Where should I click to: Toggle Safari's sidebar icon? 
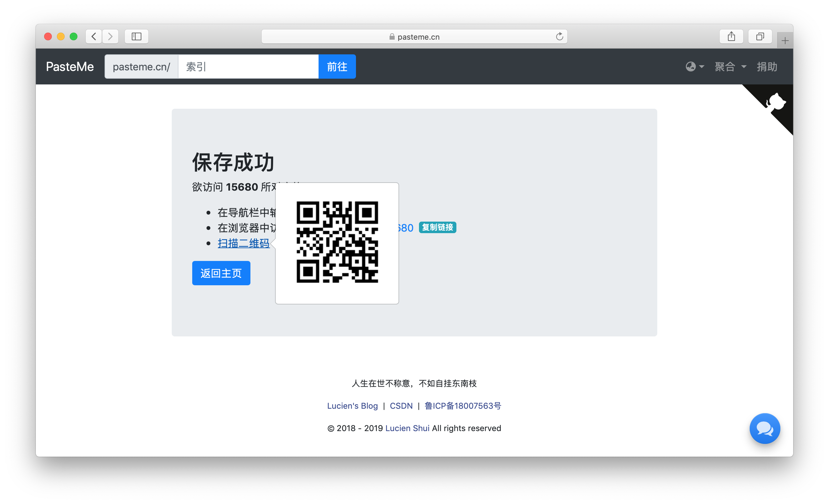[x=136, y=36]
